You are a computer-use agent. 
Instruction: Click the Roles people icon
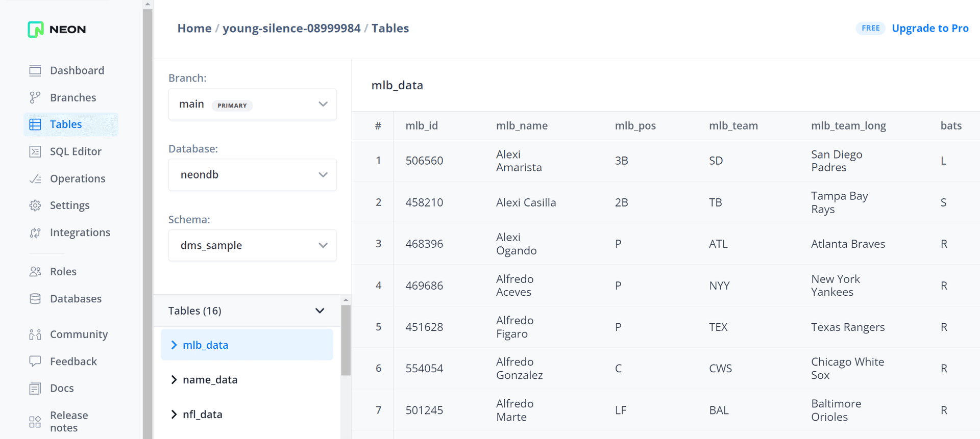[x=35, y=272]
